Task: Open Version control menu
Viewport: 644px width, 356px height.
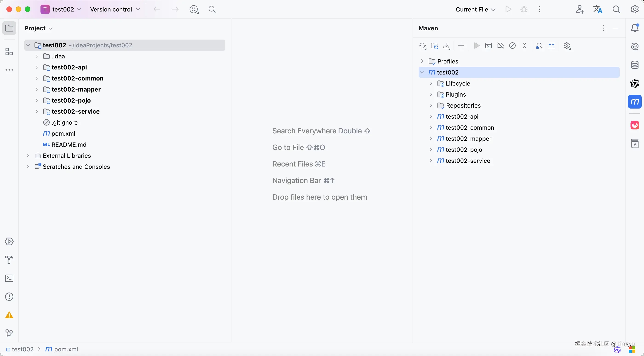Action: (115, 9)
